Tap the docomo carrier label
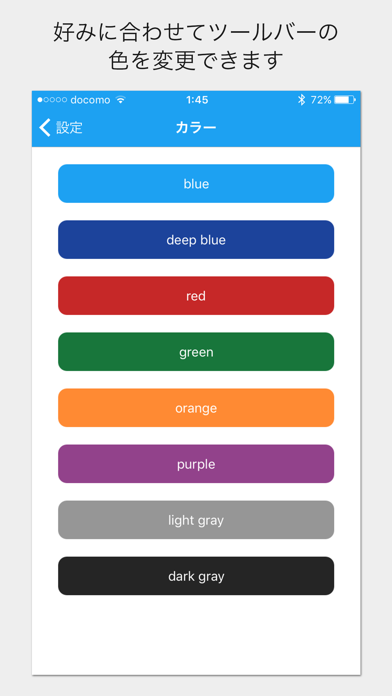 pyautogui.click(x=90, y=100)
